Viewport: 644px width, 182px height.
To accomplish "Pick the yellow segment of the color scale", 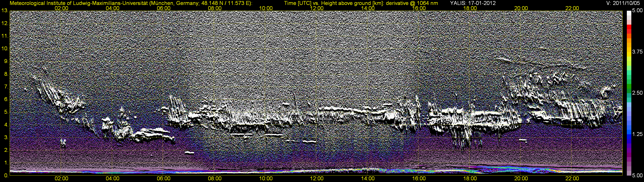I will pos(629,55).
